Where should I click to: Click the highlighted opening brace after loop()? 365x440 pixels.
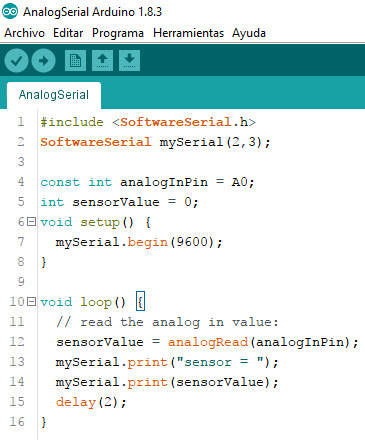click(x=140, y=302)
